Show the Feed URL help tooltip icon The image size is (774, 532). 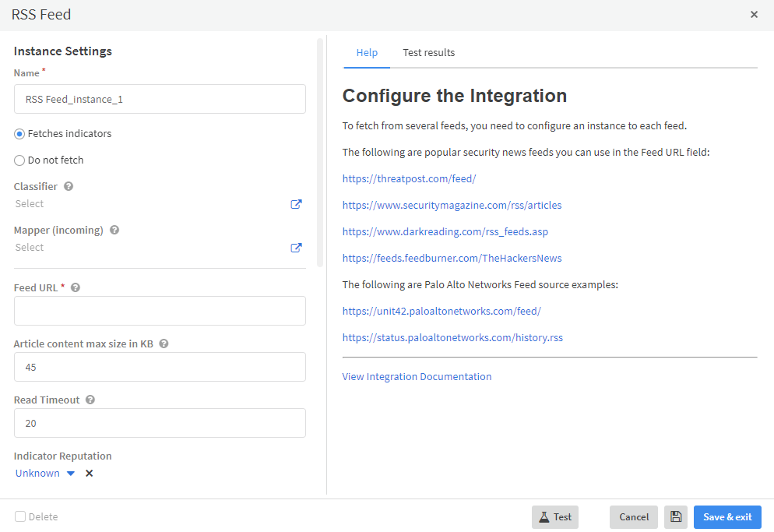click(76, 287)
